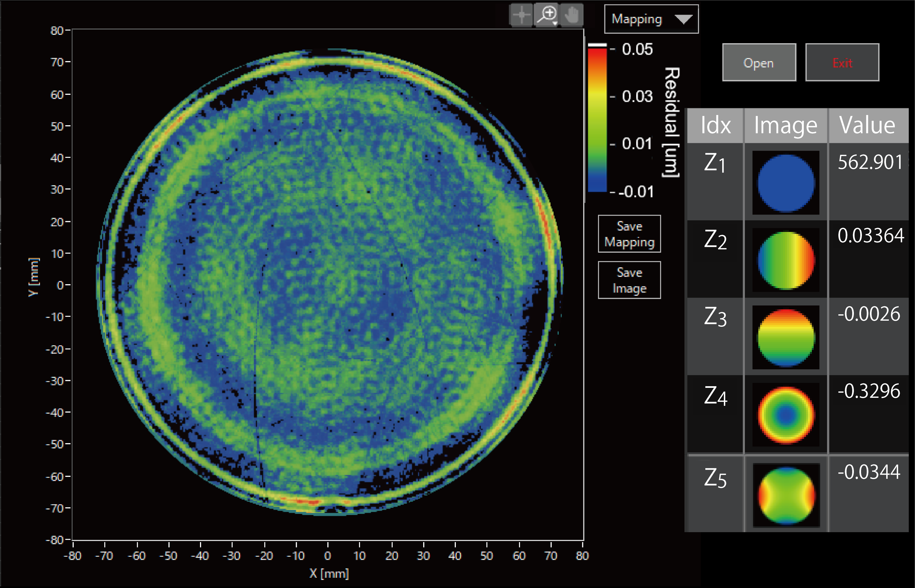Click Save Image button
The width and height of the screenshot is (915, 588).
(x=629, y=280)
